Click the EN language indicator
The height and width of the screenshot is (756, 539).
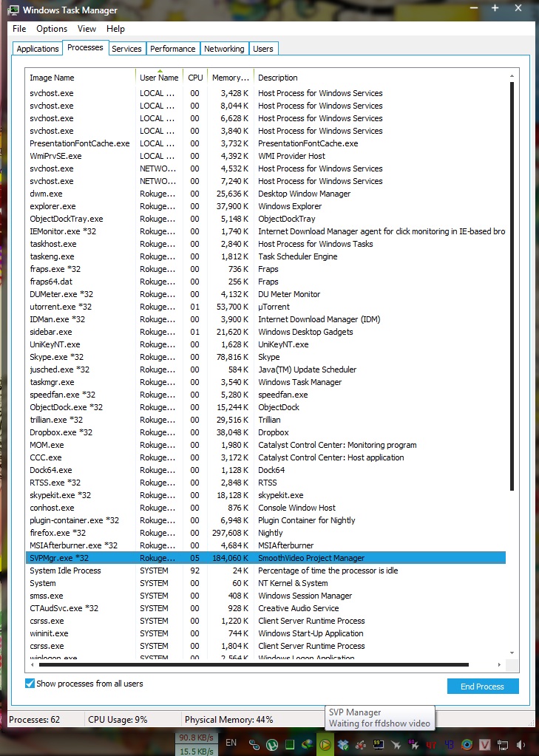tap(231, 742)
